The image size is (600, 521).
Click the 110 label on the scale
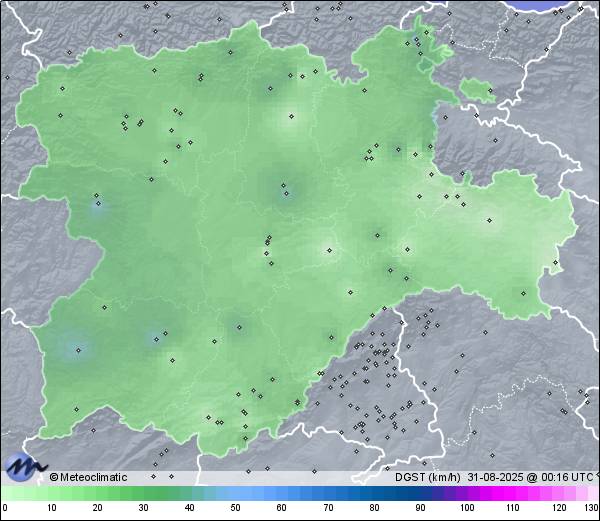click(x=513, y=508)
